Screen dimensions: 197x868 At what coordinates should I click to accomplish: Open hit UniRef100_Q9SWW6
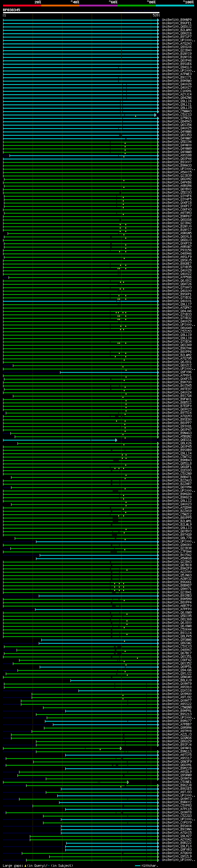coord(177,640)
